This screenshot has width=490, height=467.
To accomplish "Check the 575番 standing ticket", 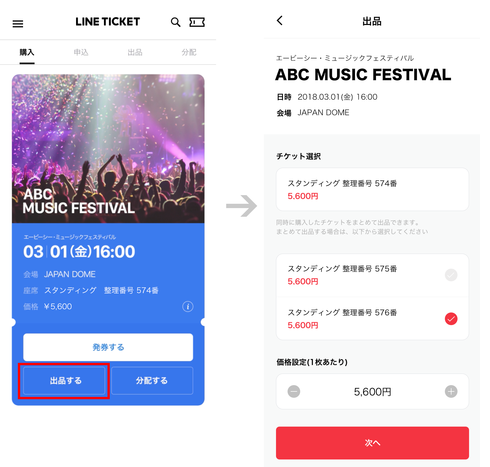I will [x=451, y=275].
